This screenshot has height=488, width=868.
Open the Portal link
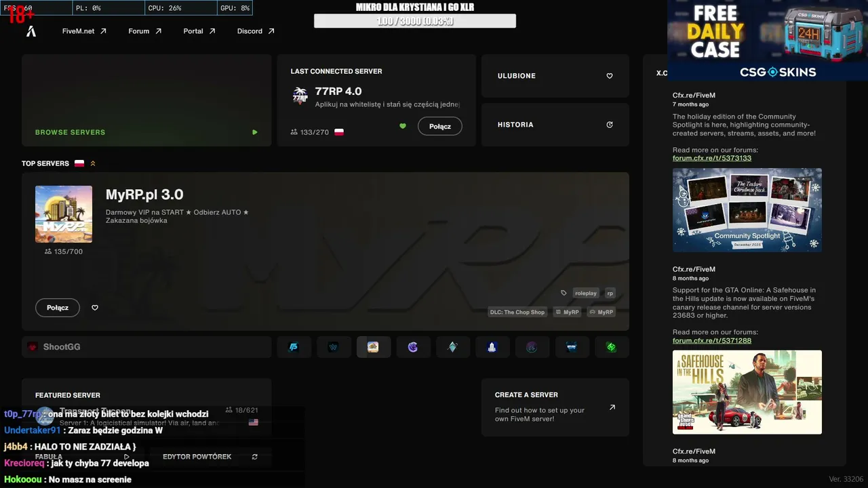tap(199, 31)
